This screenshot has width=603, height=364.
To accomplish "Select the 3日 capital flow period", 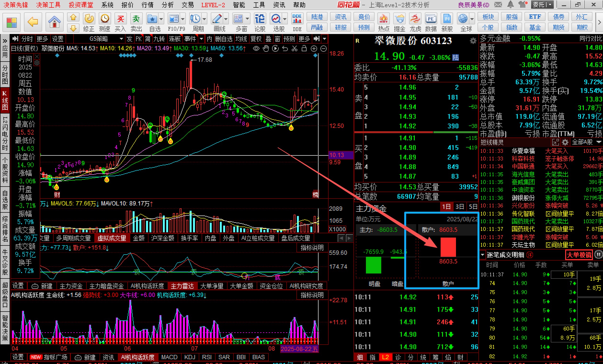I will pos(459,207).
